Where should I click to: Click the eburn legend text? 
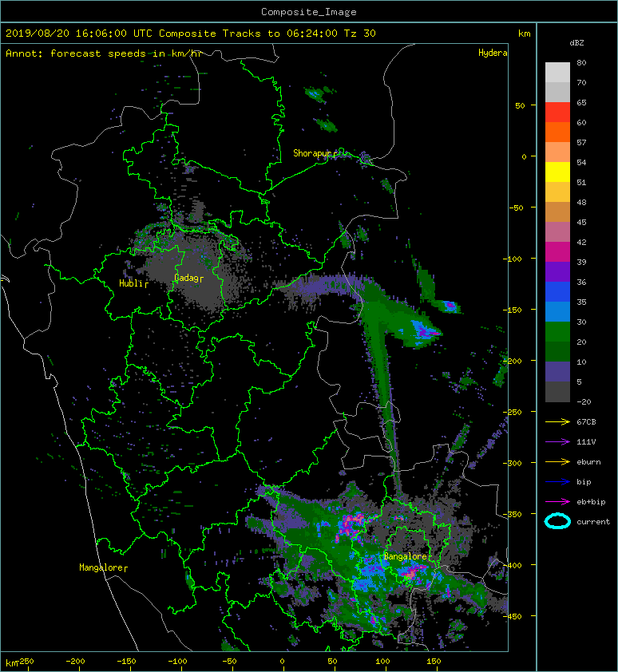[588, 461]
